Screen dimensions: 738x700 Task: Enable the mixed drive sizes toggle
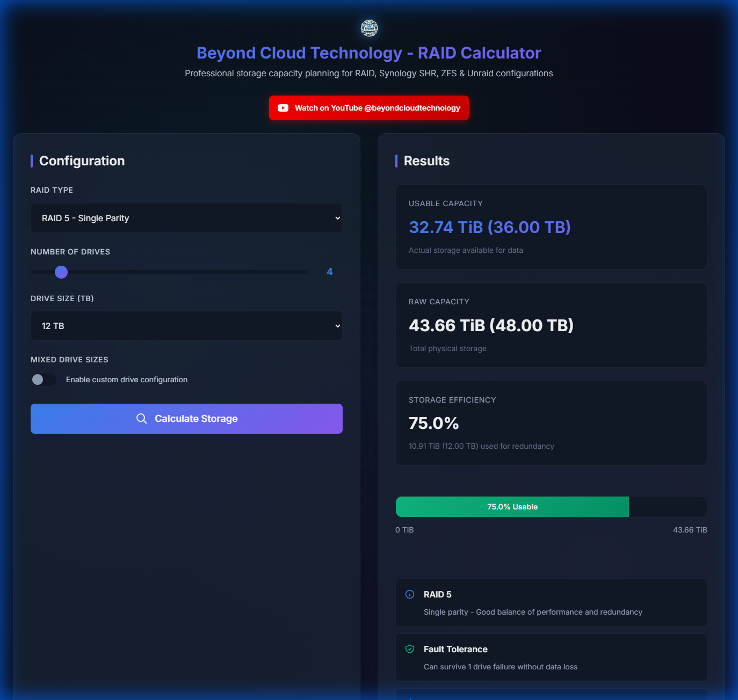tap(44, 380)
